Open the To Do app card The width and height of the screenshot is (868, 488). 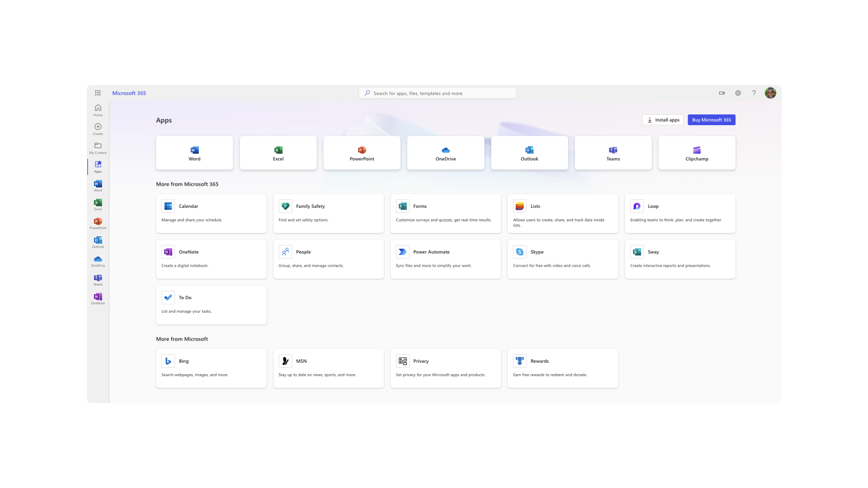[211, 305]
